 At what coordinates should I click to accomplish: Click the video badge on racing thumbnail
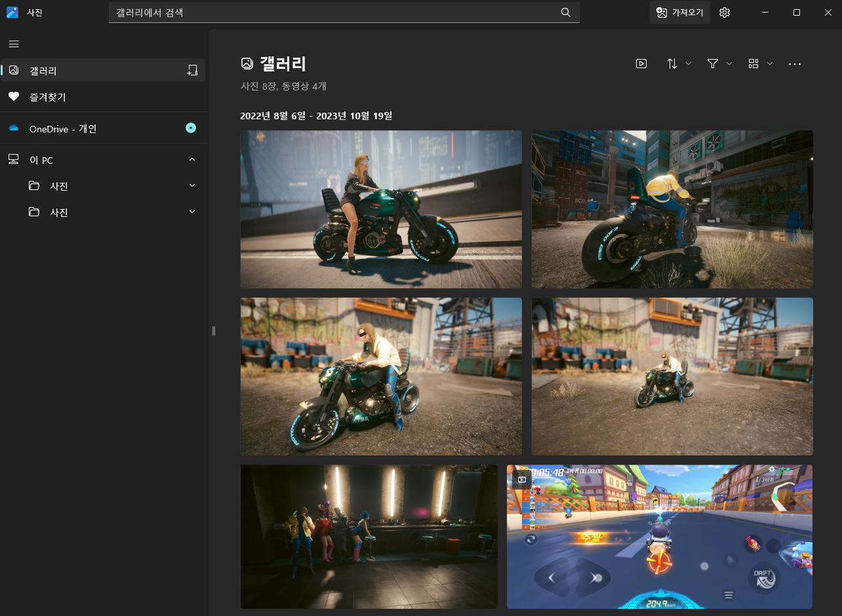522,479
